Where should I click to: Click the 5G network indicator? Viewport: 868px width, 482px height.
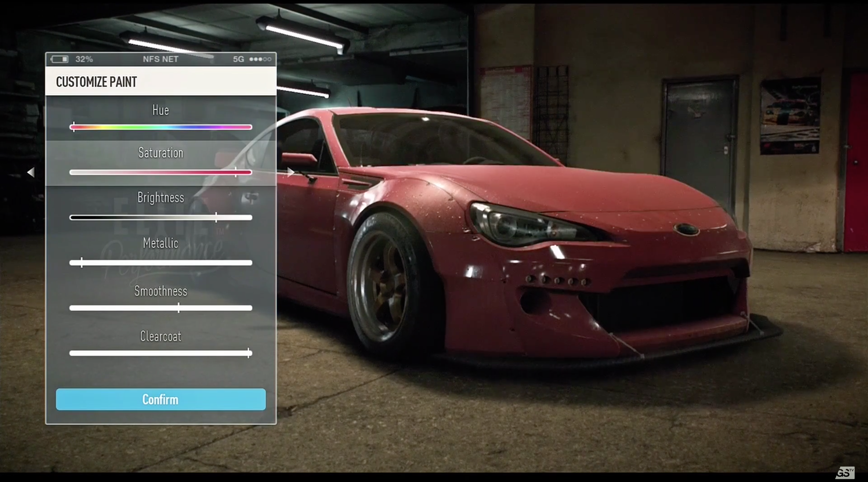coord(239,59)
